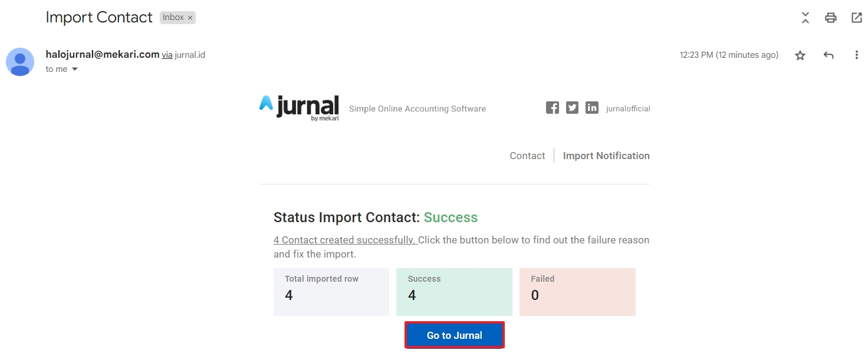The image size is (868, 363).
Task: Click the jurnalofficial text link
Action: [x=628, y=108]
